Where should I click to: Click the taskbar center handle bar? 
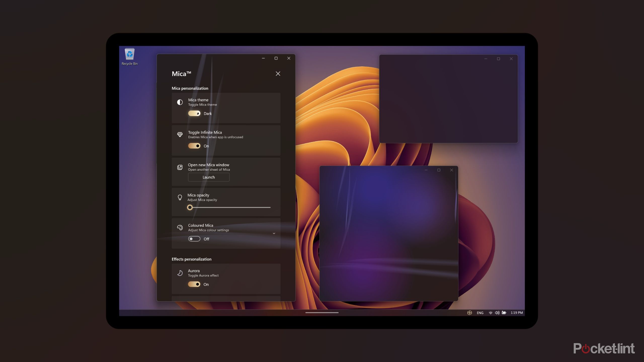click(322, 313)
